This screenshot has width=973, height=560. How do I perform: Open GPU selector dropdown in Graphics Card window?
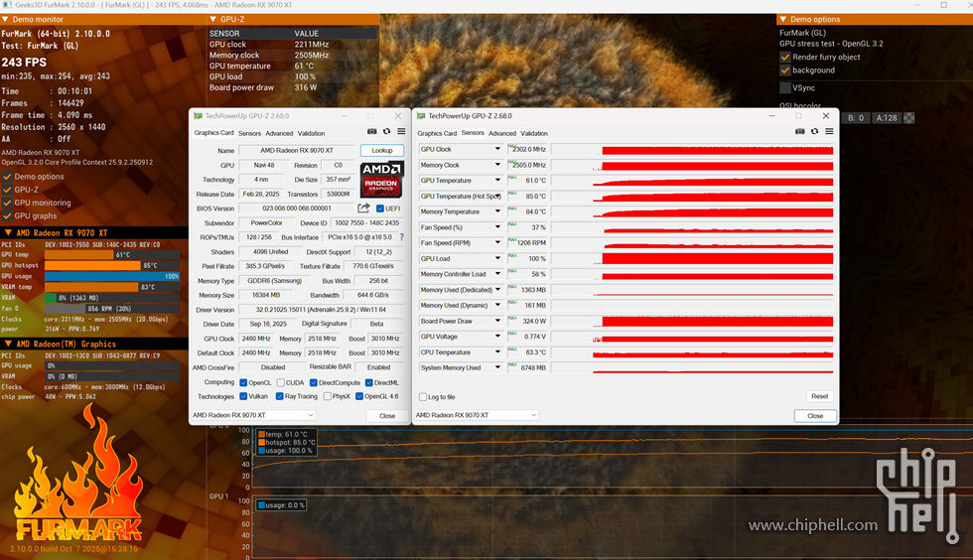pyautogui.click(x=254, y=415)
